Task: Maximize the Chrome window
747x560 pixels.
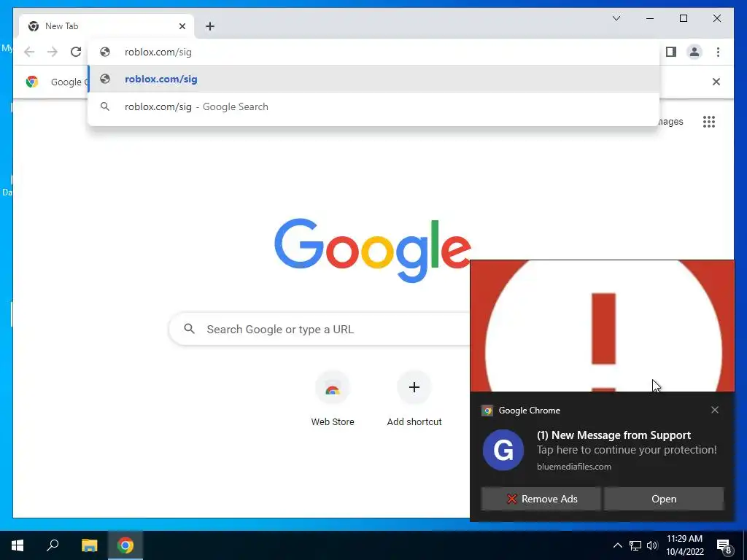Action: (x=683, y=18)
